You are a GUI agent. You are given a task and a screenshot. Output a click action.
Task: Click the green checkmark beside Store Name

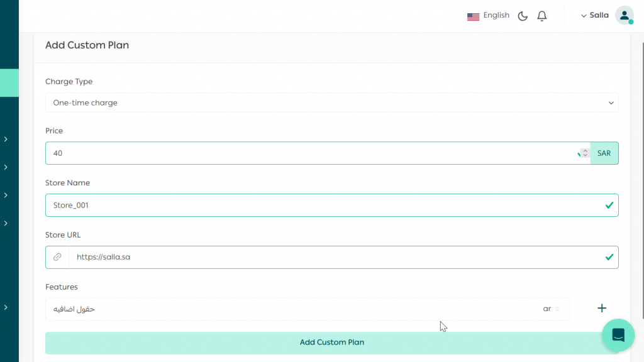point(609,205)
